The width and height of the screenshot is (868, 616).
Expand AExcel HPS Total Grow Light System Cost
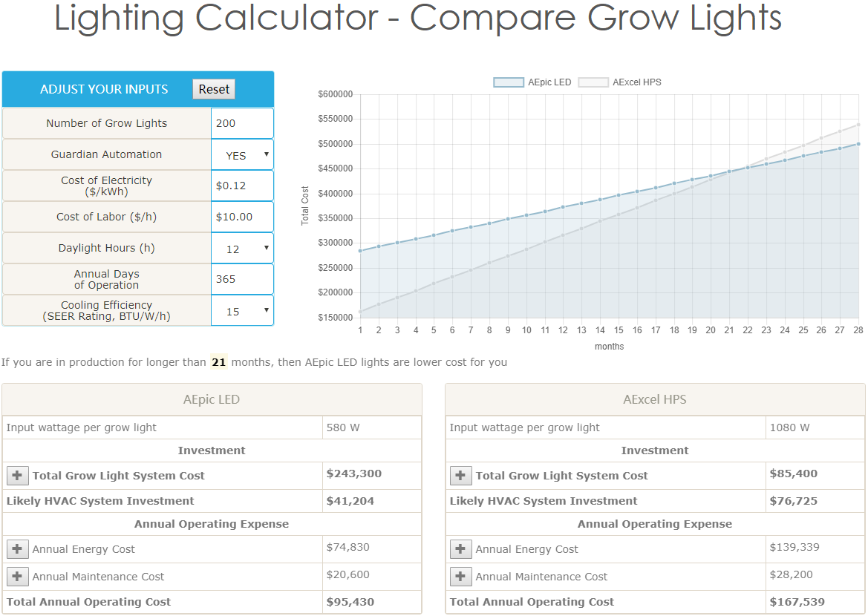pos(460,476)
